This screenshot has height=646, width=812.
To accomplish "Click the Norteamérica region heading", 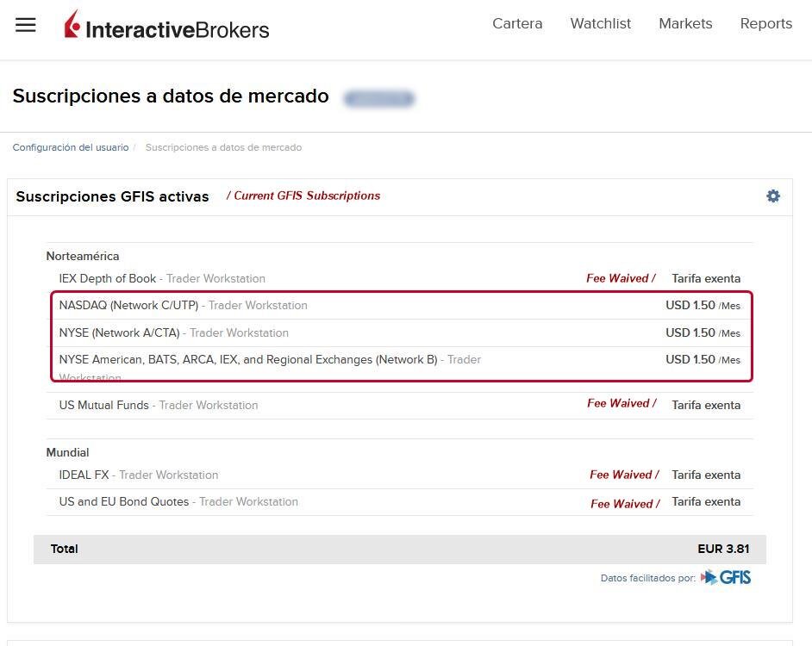I will click(83, 256).
